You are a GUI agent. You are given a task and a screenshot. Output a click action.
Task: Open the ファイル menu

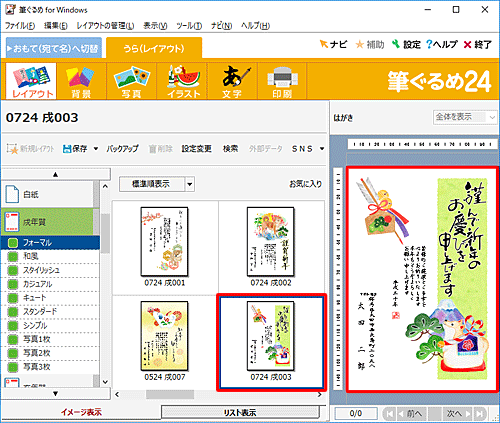[20, 26]
